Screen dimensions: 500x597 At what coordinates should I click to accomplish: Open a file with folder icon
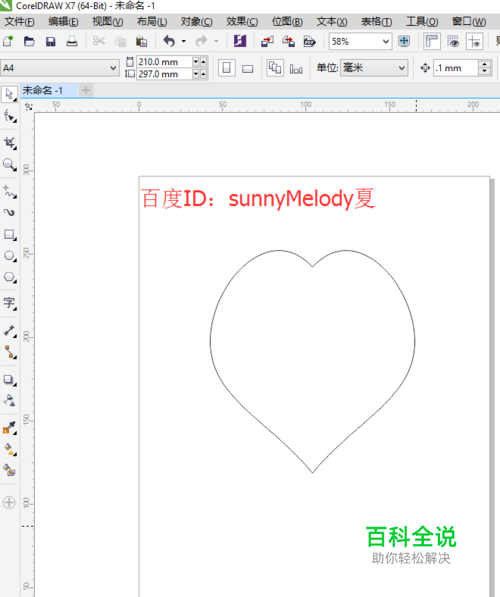click(x=29, y=41)
